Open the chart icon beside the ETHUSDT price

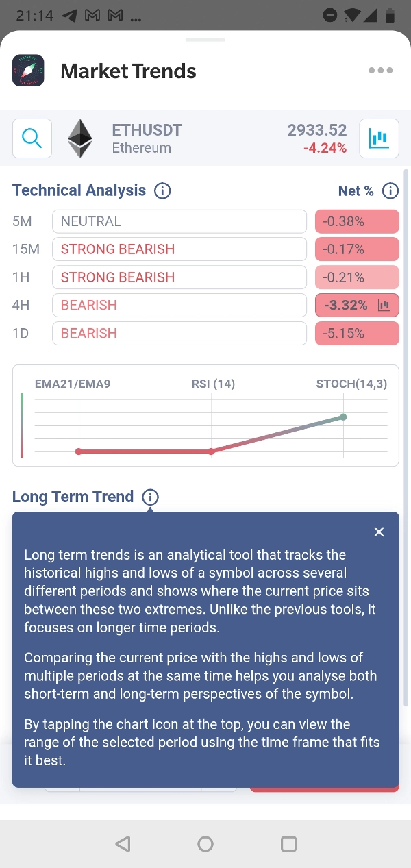tap(379, 138)
